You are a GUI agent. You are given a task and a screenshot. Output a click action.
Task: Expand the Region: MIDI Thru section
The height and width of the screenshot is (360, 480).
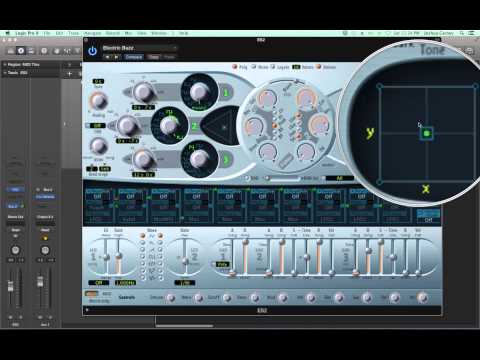pyautogui.click(x=5, y=64)
